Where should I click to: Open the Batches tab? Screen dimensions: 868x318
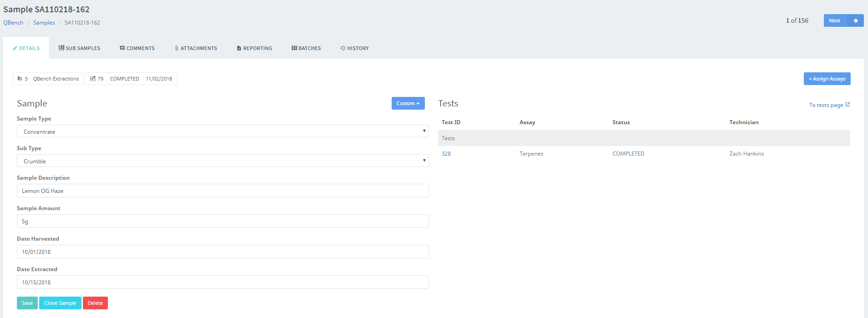306,48
